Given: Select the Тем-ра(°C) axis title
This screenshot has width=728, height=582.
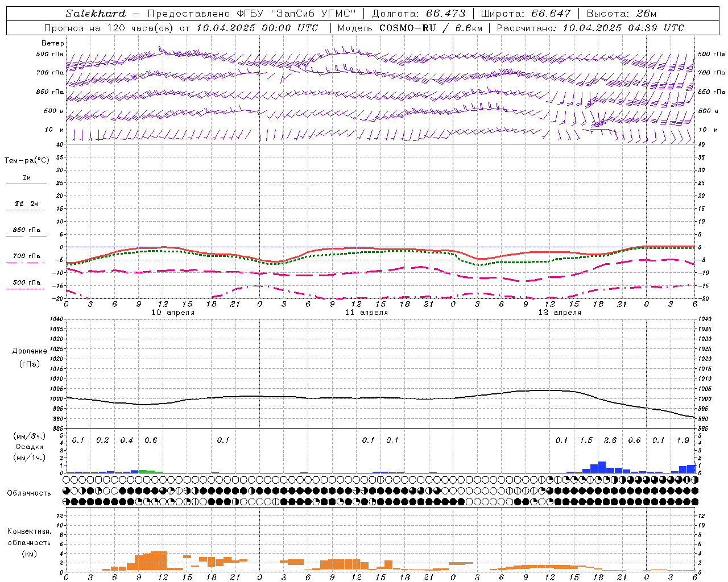Looking at the screenshot, I should [27, 161].
